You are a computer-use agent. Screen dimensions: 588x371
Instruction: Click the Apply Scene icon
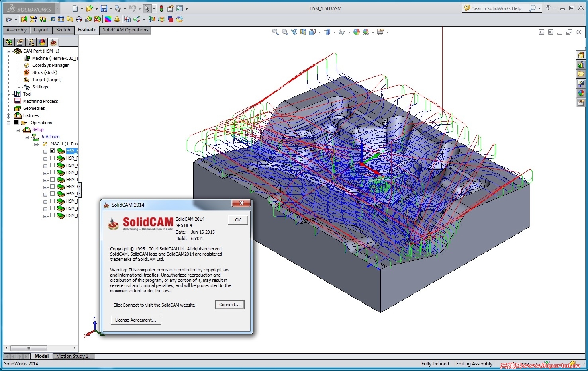(366, 32)
